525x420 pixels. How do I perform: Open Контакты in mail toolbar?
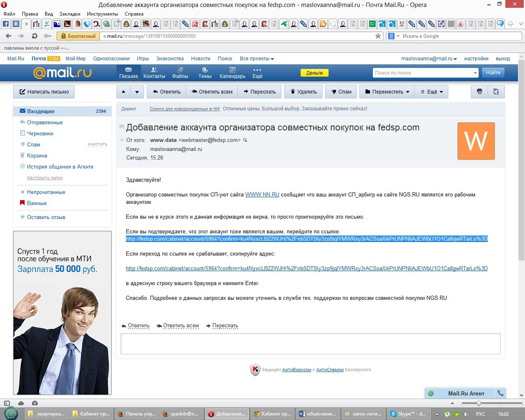tap(154, 73)
